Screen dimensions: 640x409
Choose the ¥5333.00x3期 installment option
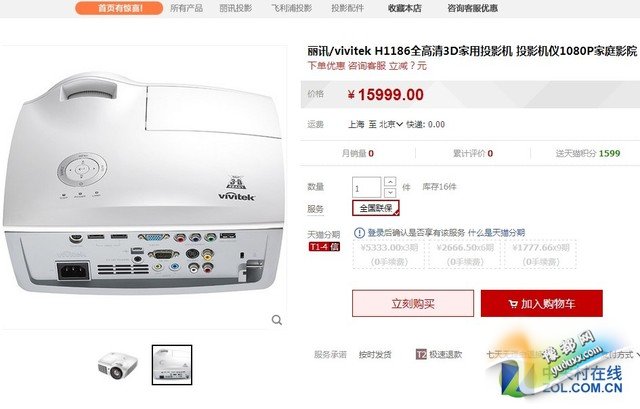pos(389,254)
